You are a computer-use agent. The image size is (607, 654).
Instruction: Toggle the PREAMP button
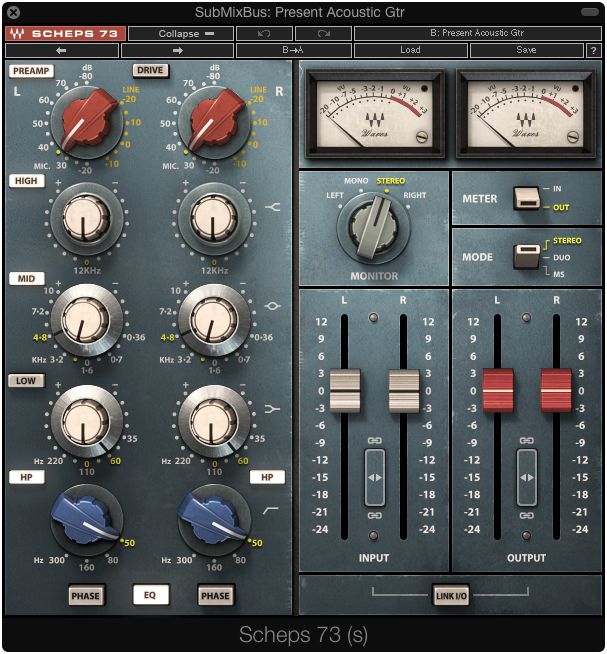click(x=32, y=71)
